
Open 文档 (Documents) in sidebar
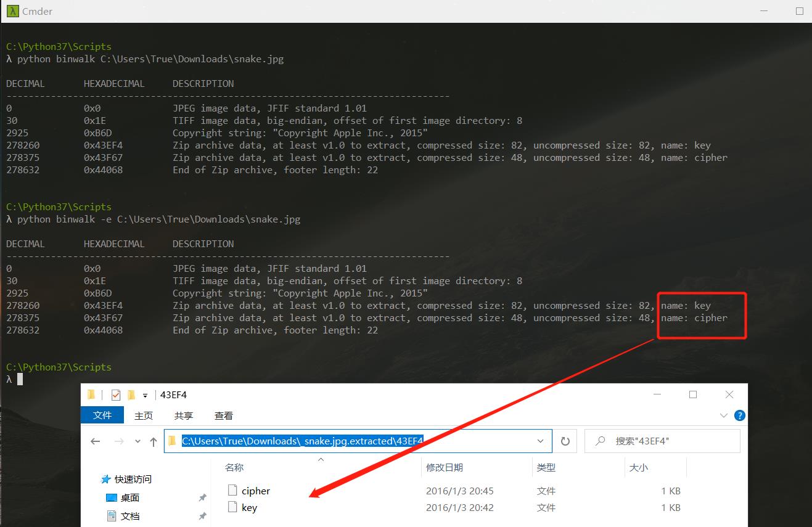click(x=130, y=516)
